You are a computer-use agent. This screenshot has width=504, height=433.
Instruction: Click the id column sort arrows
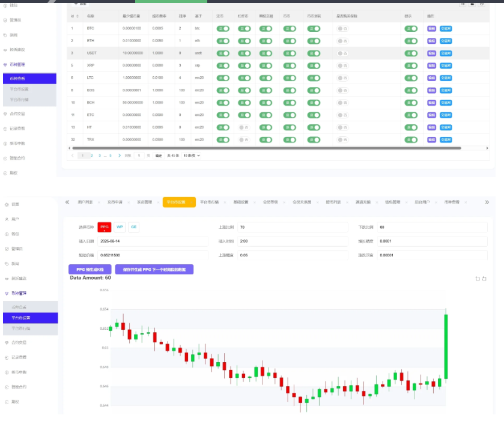click(77, 16)
